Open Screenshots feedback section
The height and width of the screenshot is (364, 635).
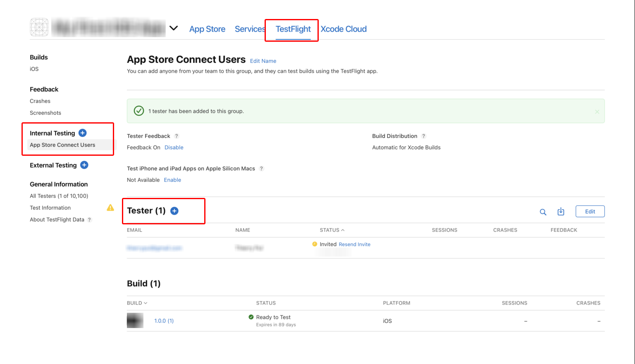click(45, 113)
